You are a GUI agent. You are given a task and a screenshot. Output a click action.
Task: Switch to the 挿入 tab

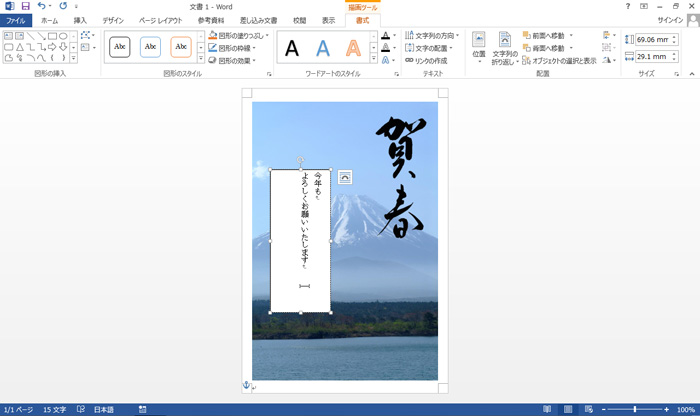(x=80, y=21)
